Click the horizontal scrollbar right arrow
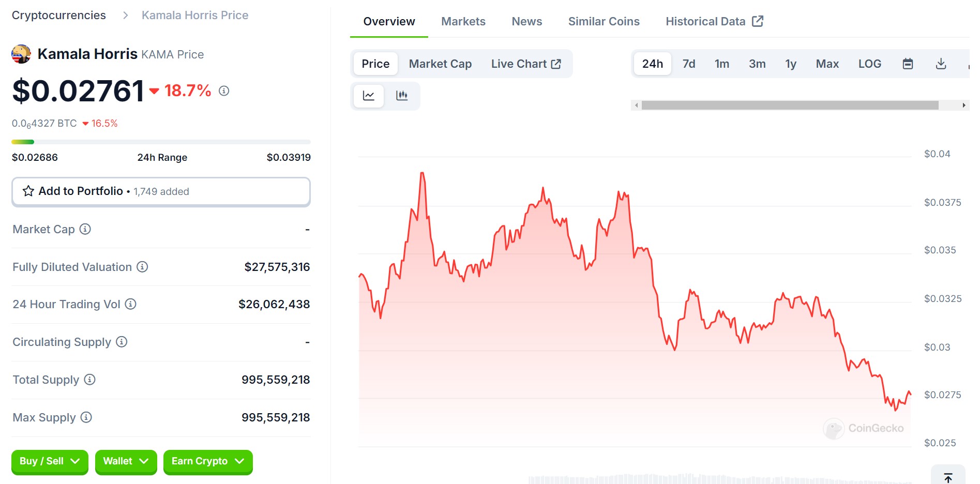 963,105
